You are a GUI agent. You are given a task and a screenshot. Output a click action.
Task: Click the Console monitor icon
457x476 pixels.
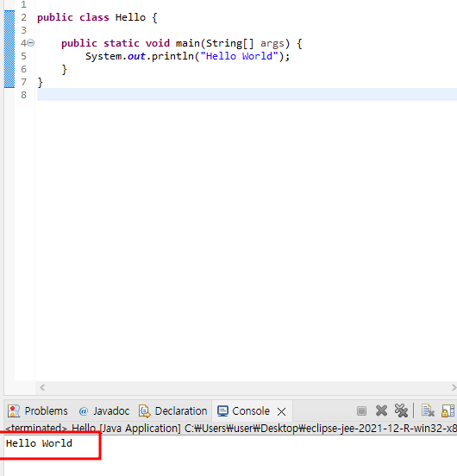point(222,411)
